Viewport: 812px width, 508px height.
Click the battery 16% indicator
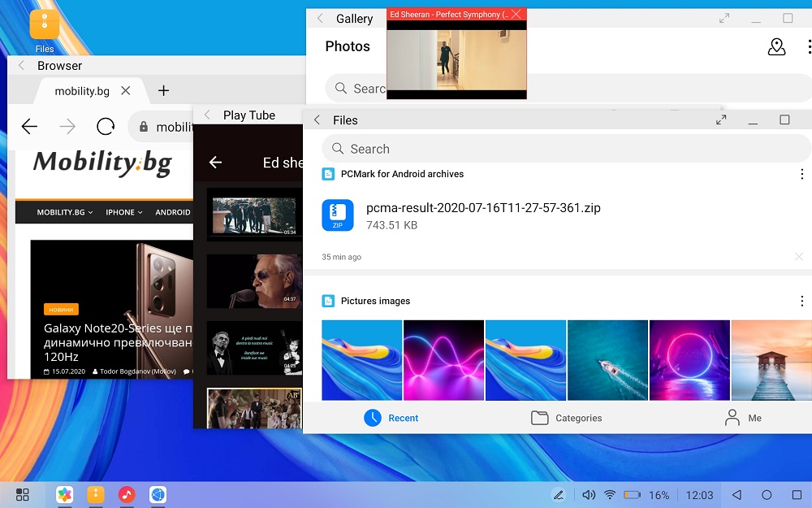(x=646, y=495)
